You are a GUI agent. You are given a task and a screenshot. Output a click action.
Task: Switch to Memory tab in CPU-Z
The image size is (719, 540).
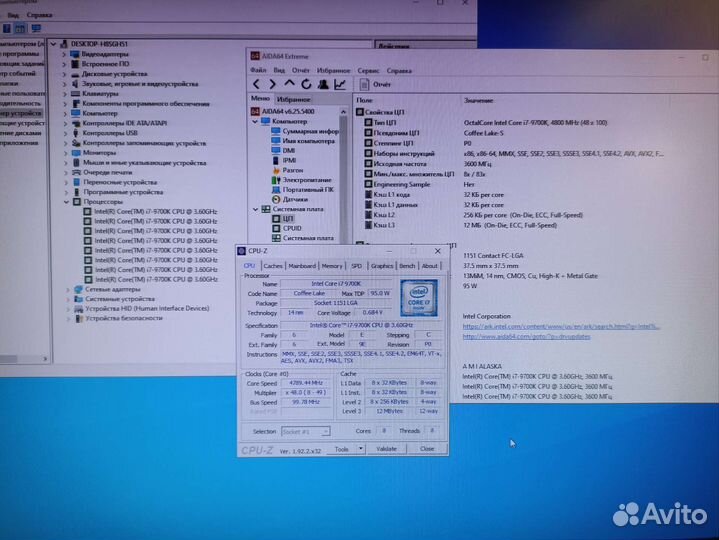332,266
